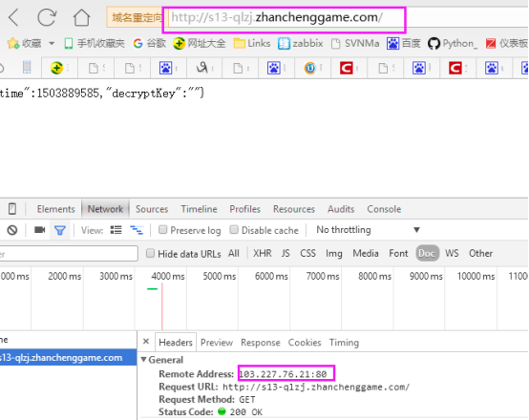Open the Python_ GitHub bookmark
Image resolution: width=529 pixels, height=420 pixels.
453,43
